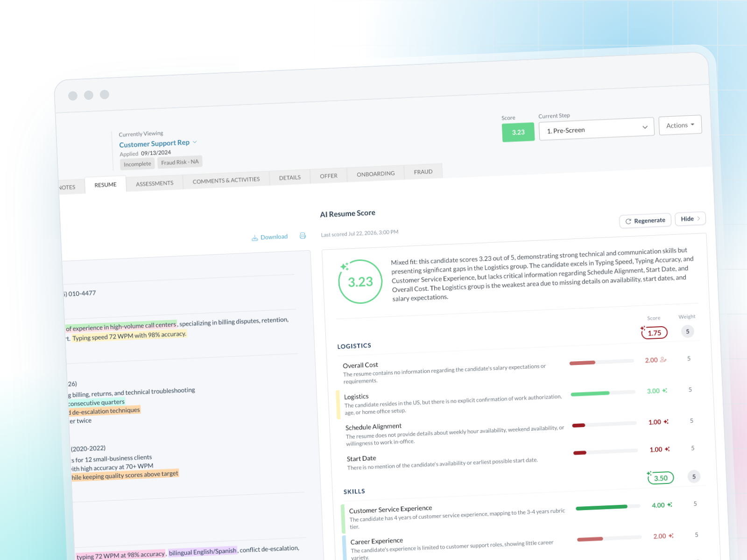Click the Skills group 3.50 score badge
This screenshot has height=560, width=747.
pyautogui.click(x=661, y=478)
